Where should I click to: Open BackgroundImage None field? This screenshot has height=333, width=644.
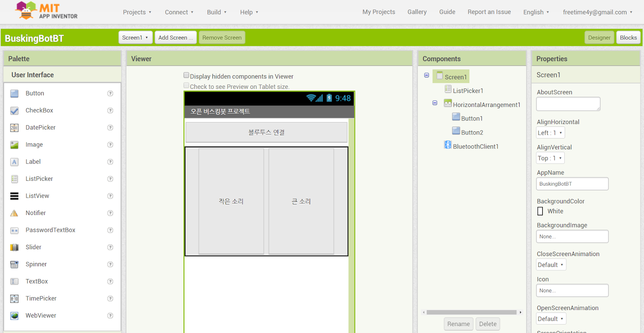point(572,236)
